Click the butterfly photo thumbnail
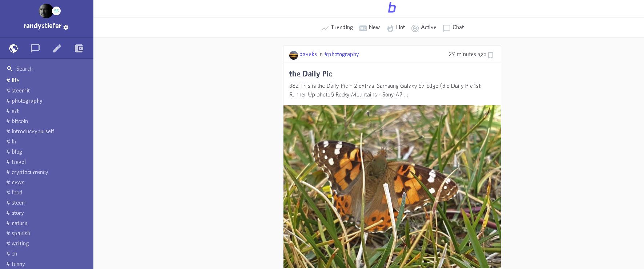This screenshot has height=269, width=644. pyautogui.click(x=392, y=186)
